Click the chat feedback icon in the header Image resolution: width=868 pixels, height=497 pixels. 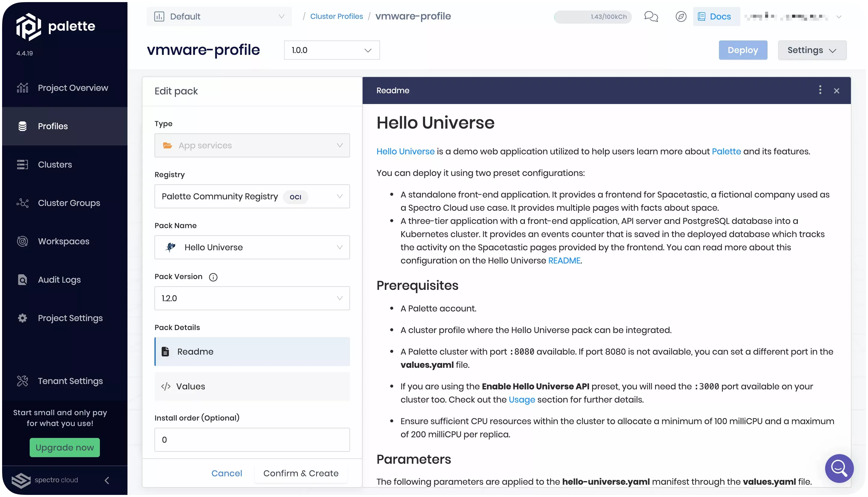tap(651, 16)
